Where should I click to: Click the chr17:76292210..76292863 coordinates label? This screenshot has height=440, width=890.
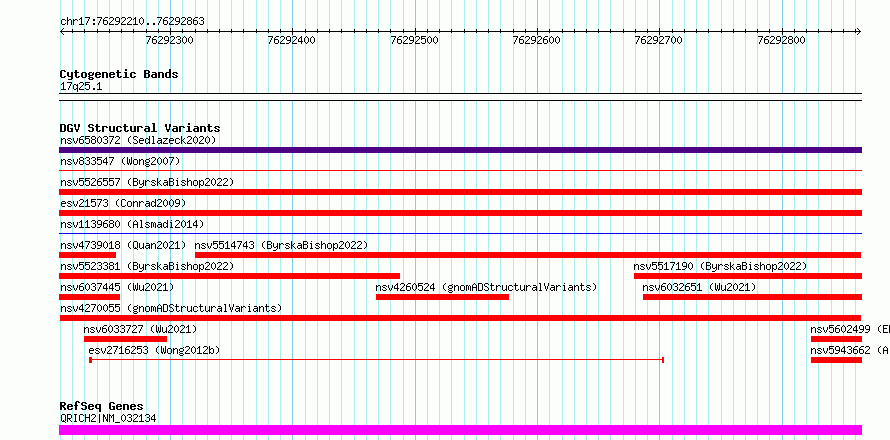132,22
